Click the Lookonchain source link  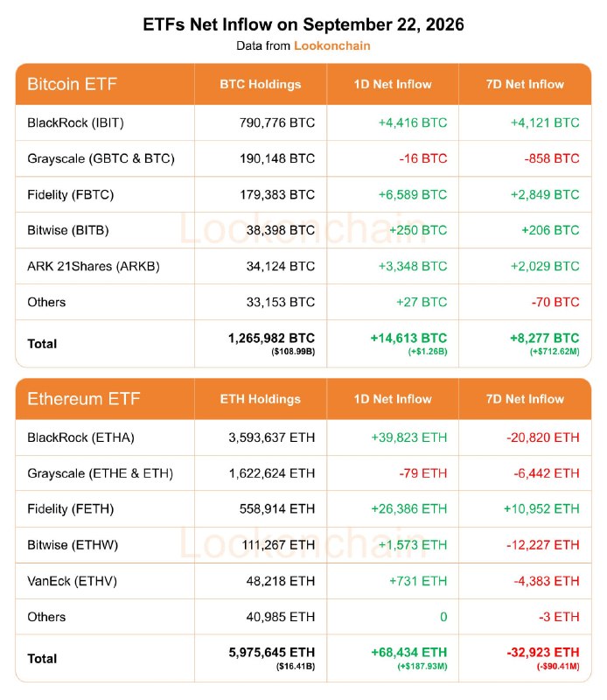[332, 46]
